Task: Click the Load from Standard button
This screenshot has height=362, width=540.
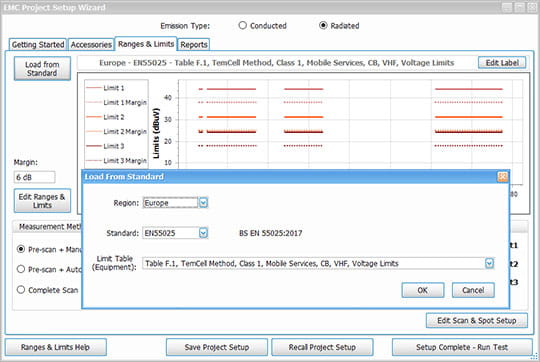Action: pos(42,69)
